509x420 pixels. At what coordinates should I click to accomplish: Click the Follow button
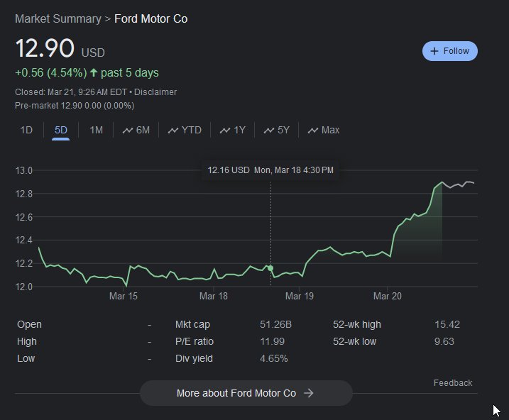(x=449, y=51)
